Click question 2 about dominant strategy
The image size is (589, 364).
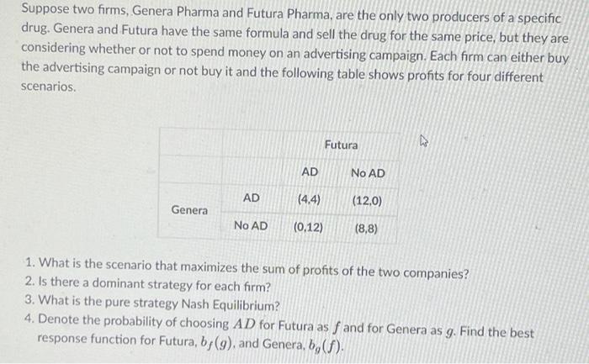143,288
